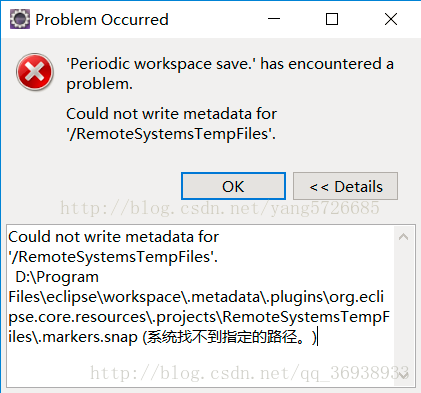Click the blog.csdn.net/yang5726685 watermark URL

point(220,208)
